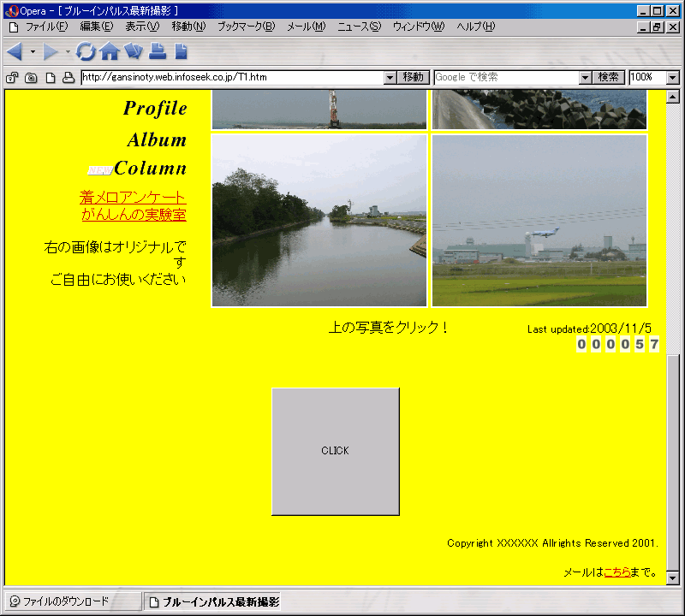The image size is (685, 616).
Task: Open the ウィンドウ(W) menu
Action: click(419, 27)
